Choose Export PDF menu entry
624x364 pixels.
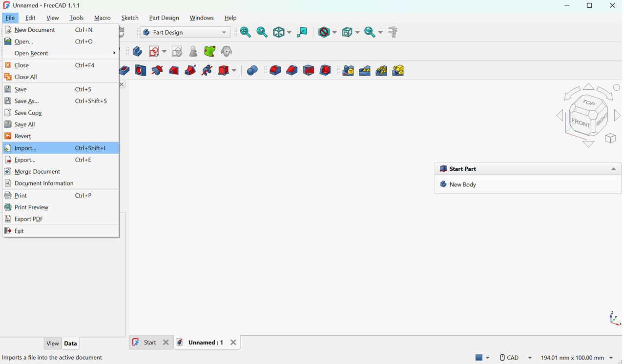pos(61,219)
